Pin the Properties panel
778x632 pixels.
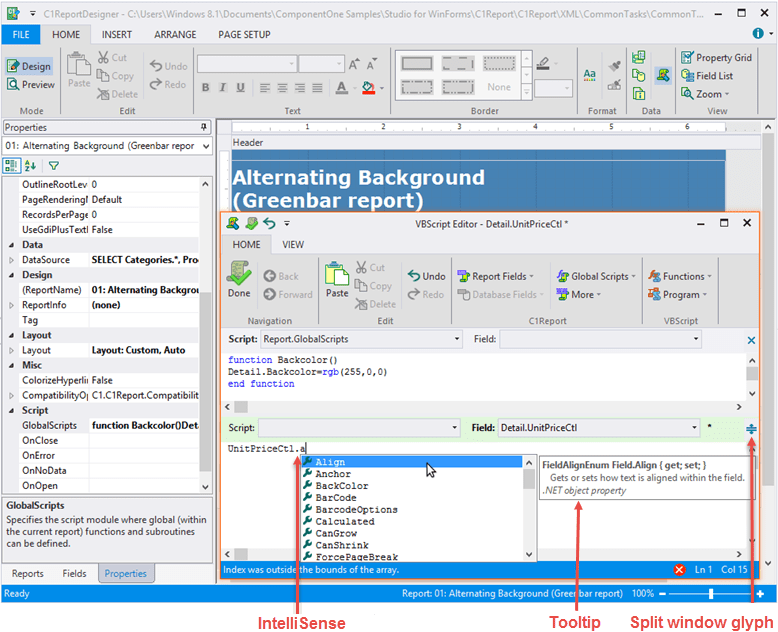[203, 127]
